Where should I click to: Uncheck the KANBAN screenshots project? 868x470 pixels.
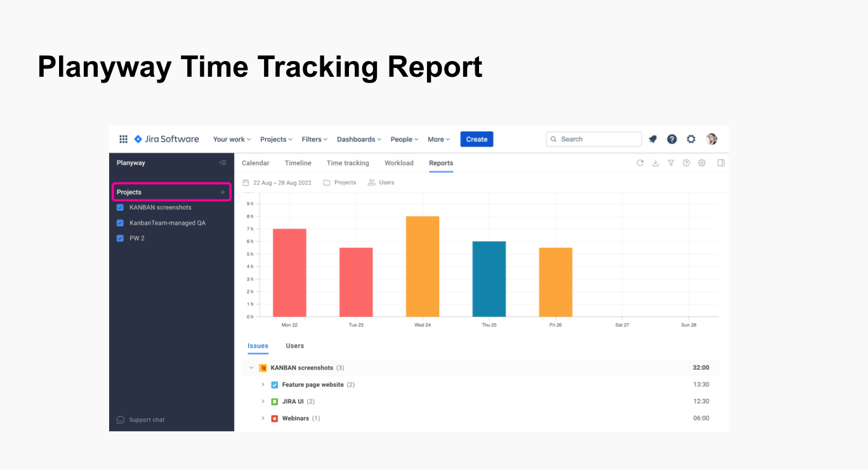pos(120,208)
